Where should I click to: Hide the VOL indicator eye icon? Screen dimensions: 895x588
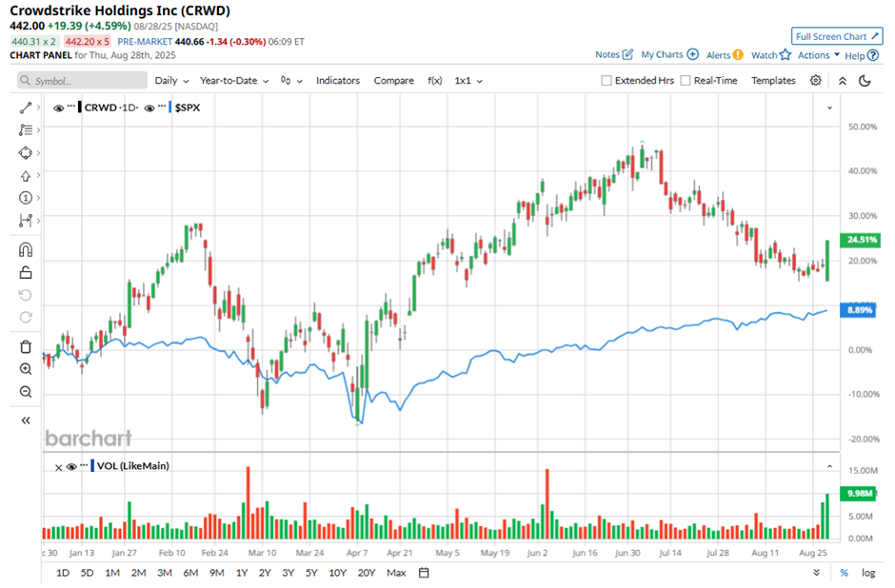click(x=71, y=466)
